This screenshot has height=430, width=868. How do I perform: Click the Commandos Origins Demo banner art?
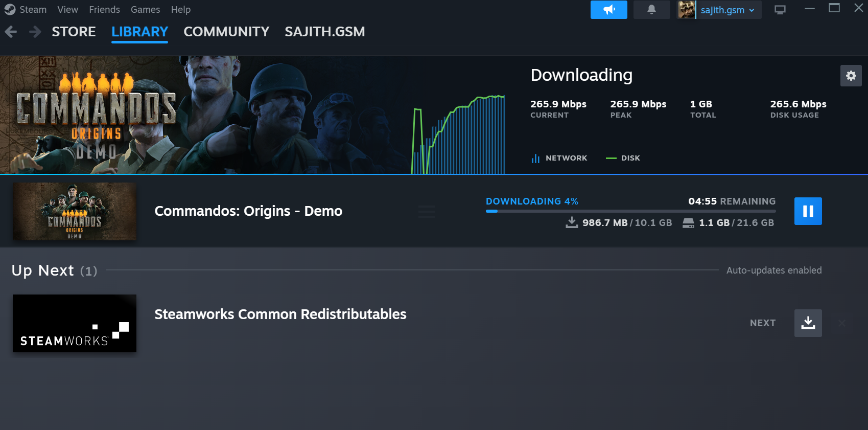pyautogui.click(x=204, y=115)
